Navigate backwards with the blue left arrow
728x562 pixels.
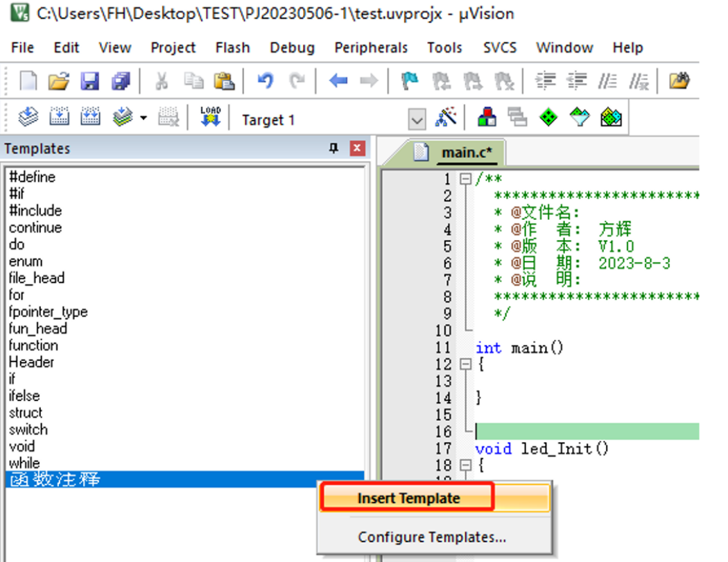338,81
